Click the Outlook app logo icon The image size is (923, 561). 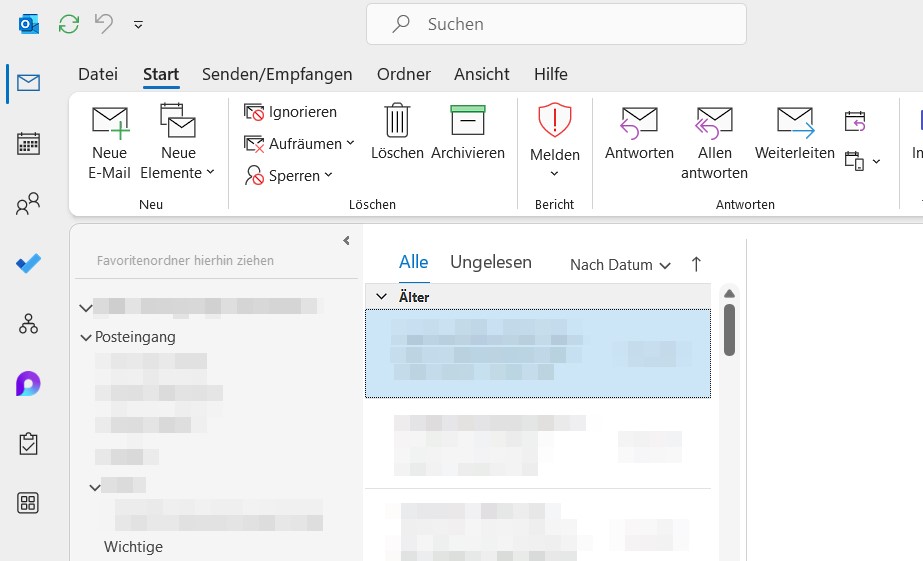click(x=29, y=24)
